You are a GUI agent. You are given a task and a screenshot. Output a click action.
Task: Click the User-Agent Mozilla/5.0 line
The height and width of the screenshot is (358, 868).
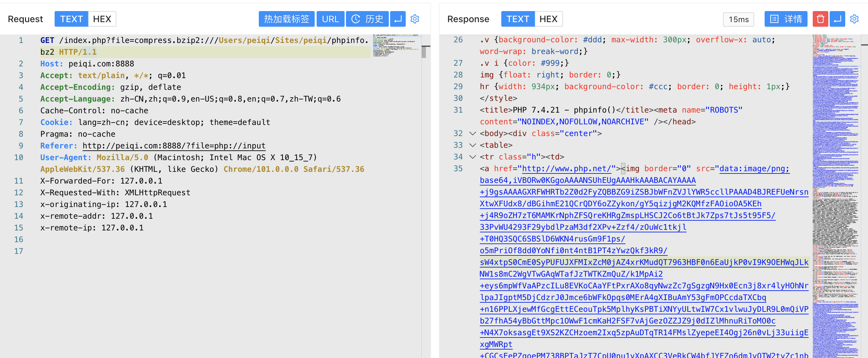(202, 163)
